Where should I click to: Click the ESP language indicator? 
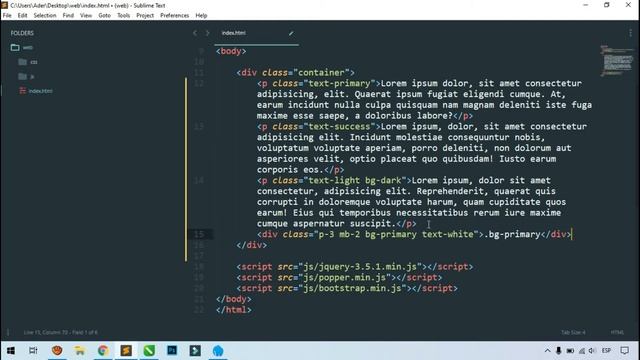click(607, 351)
